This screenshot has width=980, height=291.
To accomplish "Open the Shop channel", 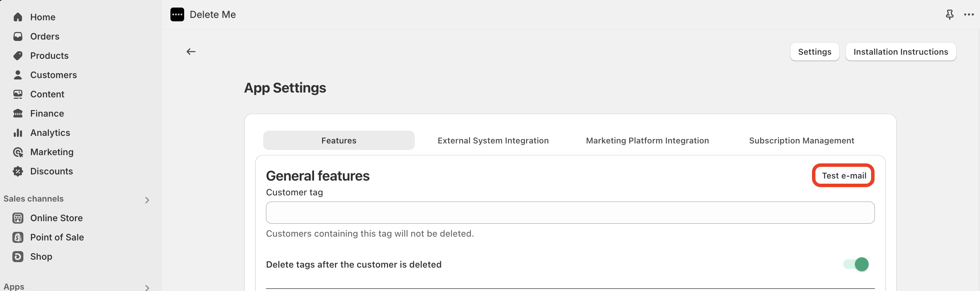I will (41, 256).
